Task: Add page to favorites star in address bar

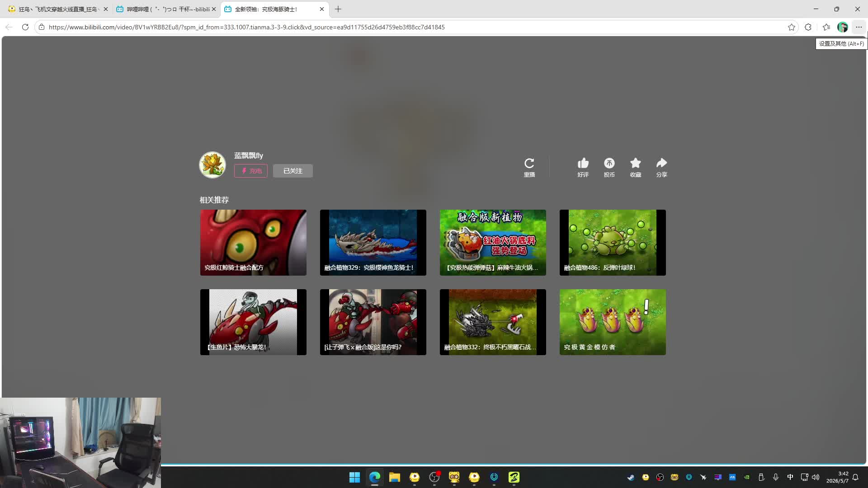Action: (x=791, y=27)
